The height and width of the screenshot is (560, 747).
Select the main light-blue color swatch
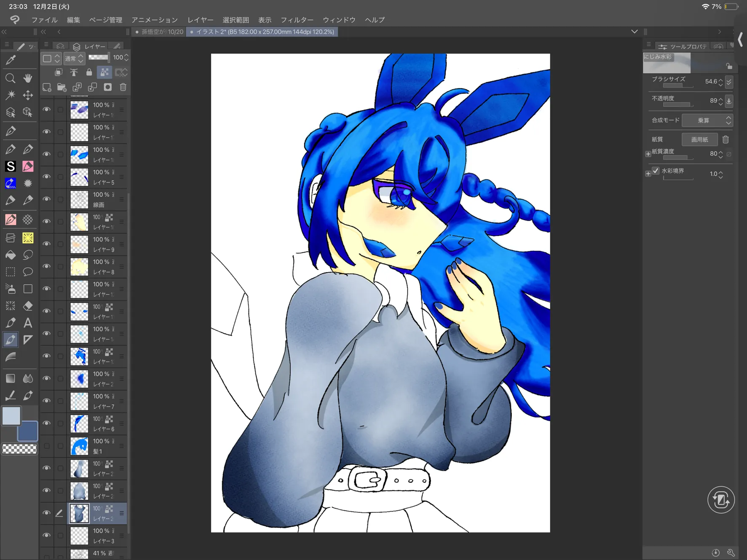[11, 416]
